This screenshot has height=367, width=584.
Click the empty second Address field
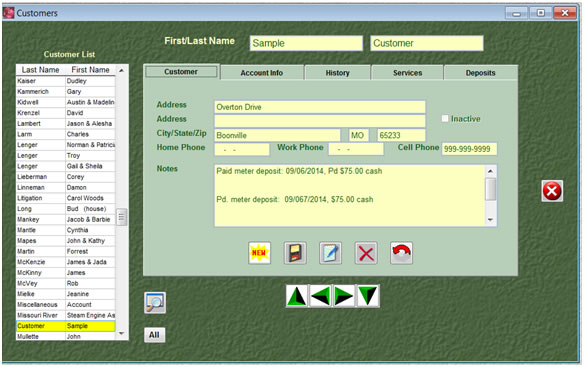pyautogui.click(x=320, y=121)
